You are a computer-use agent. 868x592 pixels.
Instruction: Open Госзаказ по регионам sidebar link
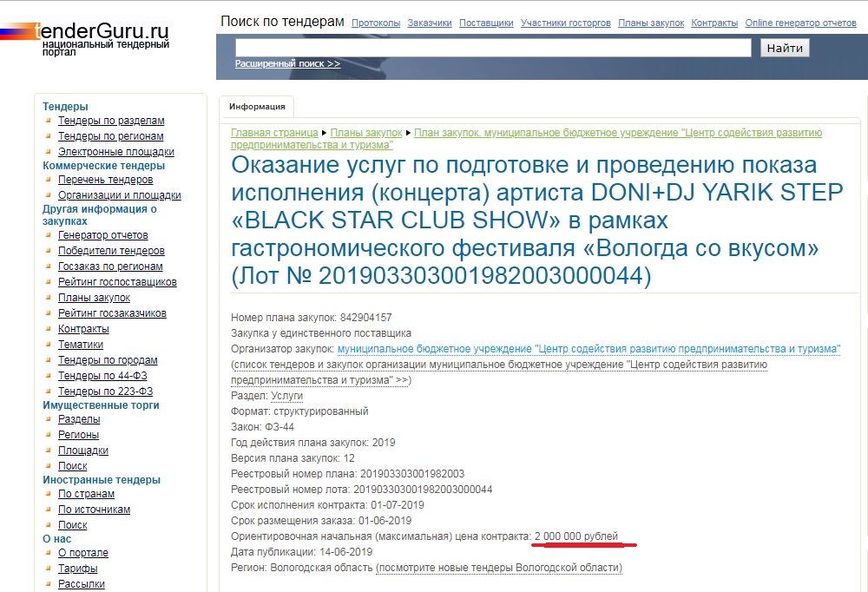pyautogui.click(x=111, y=266)
